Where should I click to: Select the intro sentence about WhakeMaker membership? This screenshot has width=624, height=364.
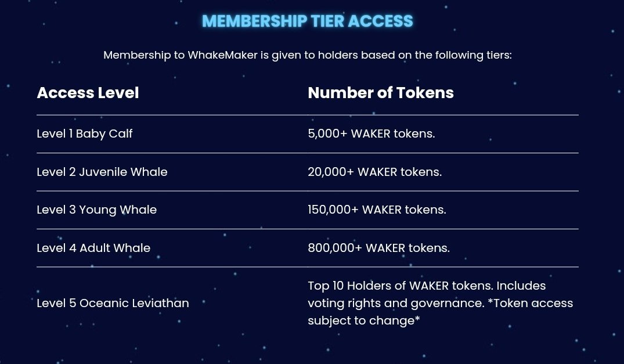coord(307,55)
